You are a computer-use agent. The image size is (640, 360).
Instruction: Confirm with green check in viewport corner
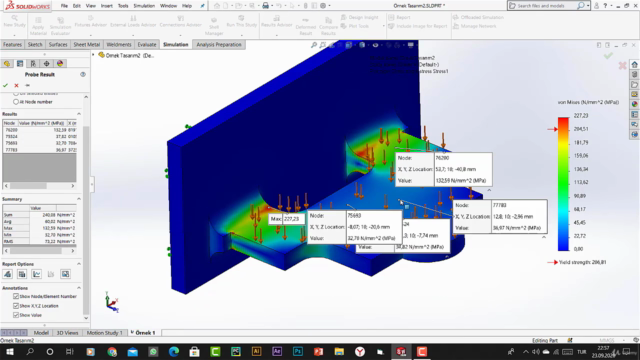point(608,56)
